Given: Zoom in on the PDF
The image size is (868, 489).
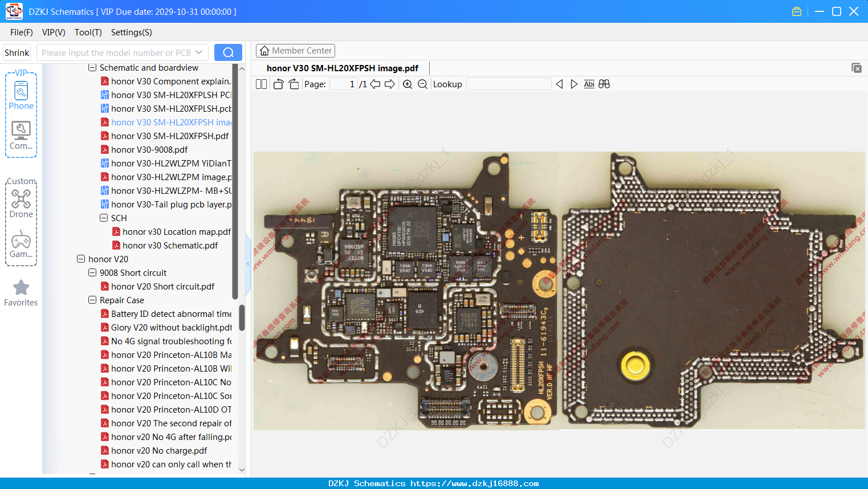Looking at the screenshot, I should [x=407, y=84].
